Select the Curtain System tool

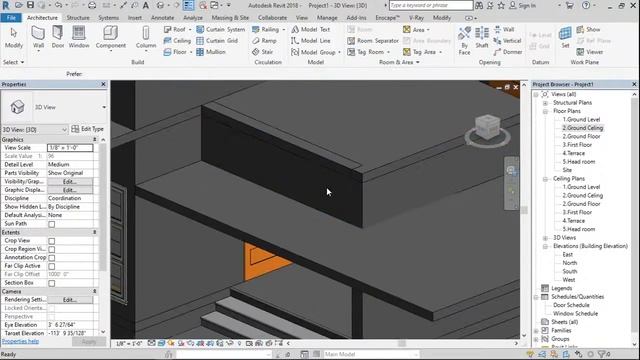click(220, 29)
